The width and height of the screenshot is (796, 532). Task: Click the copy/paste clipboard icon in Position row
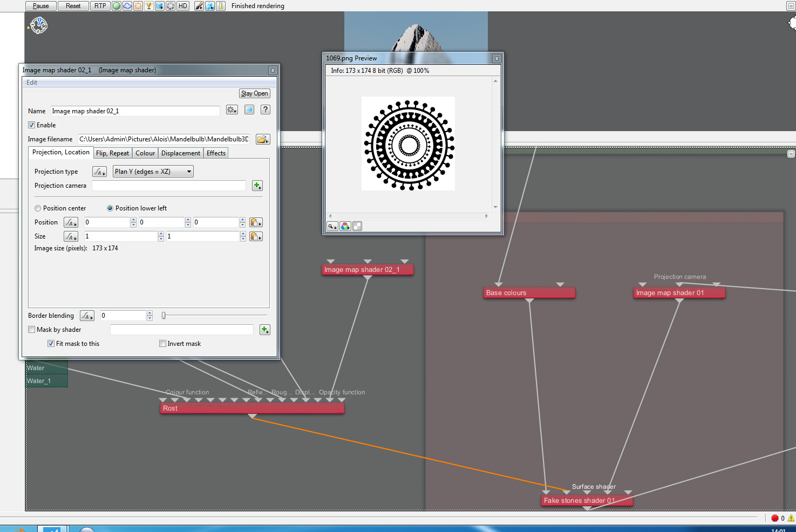pos(256,222)
